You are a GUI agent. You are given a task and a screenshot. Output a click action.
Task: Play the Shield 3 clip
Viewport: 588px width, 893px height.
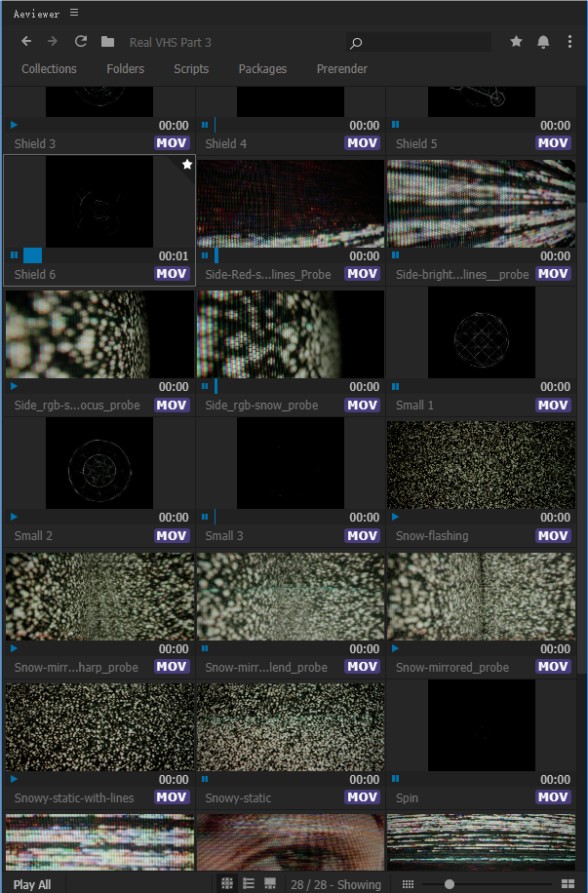coord(15,125)
